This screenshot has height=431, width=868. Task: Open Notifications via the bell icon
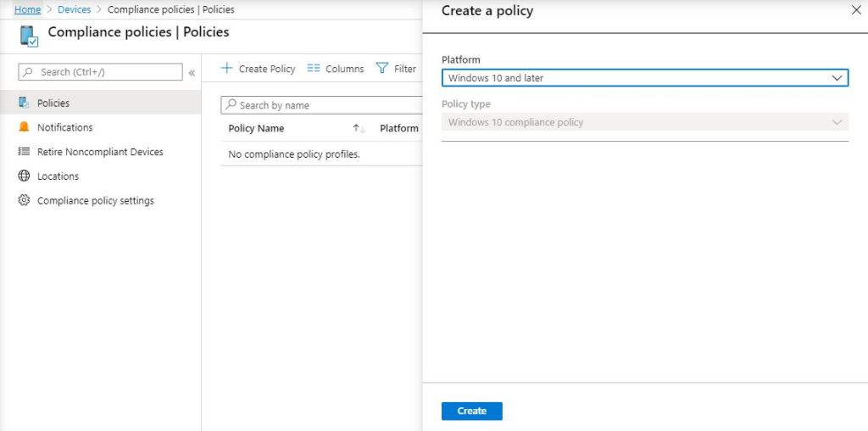[24, 127]
